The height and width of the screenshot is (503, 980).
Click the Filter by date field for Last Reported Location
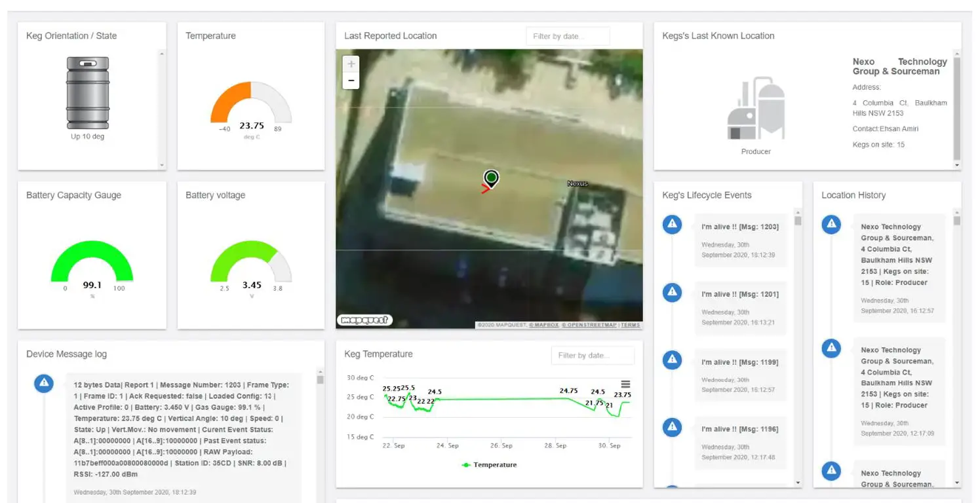[566, 36]
